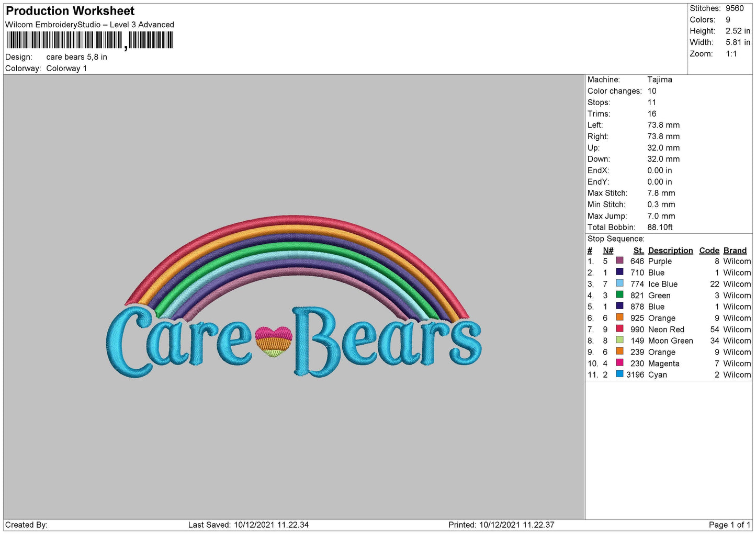
Task: Click the Cyan color swatch
Action: tap(620, 374)
